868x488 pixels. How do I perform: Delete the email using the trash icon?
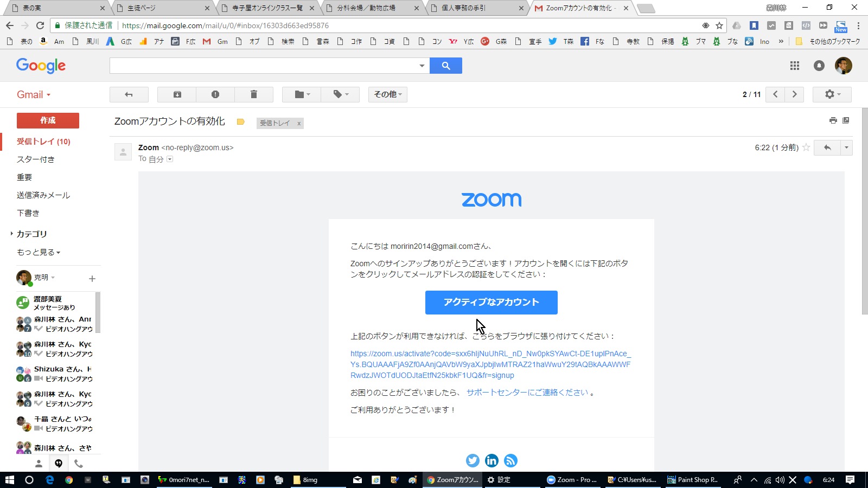[253, 94]
